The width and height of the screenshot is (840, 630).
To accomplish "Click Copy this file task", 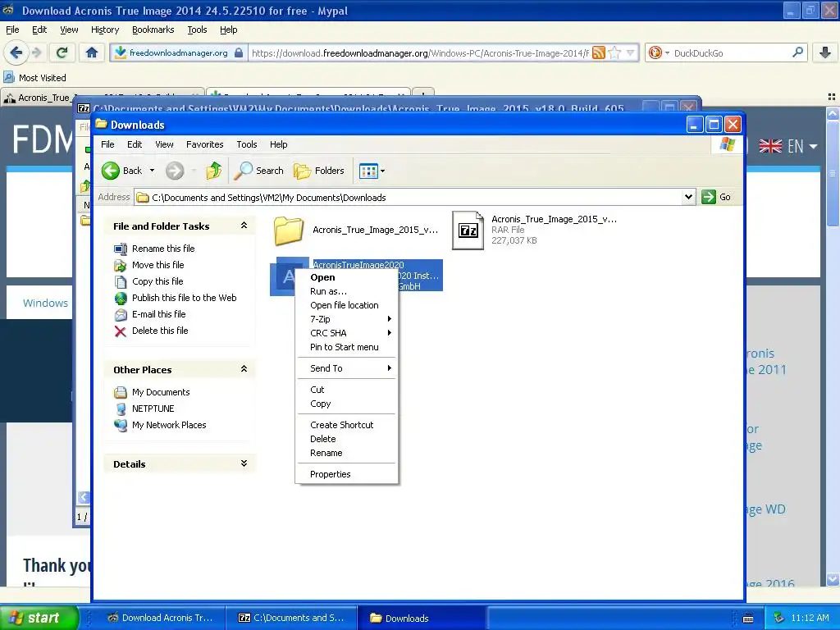I will point(157,282).
